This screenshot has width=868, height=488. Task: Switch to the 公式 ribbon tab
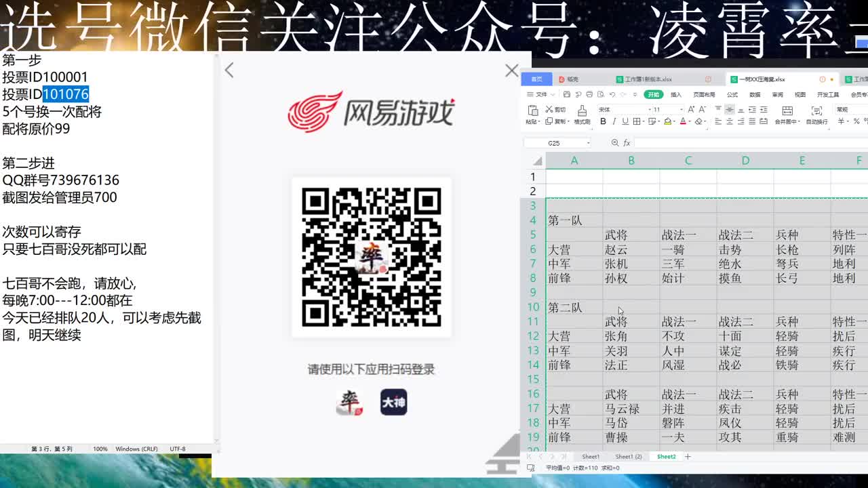pos(732,95)
